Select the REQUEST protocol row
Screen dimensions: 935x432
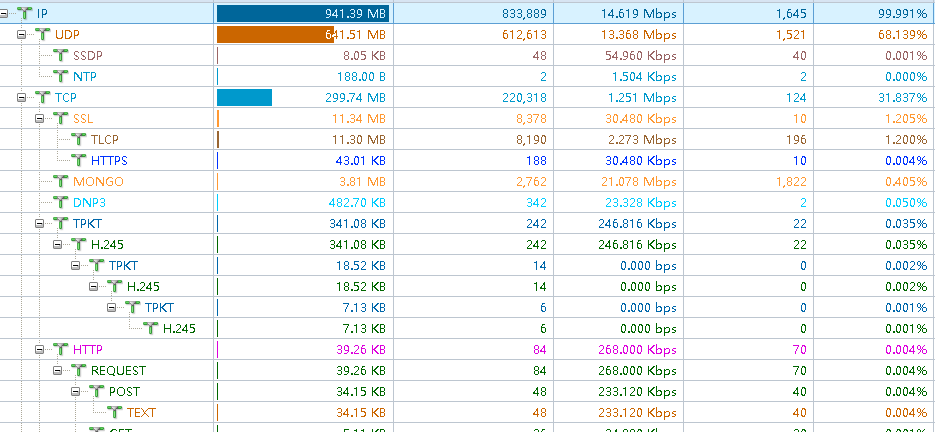[x=468, y=371]
